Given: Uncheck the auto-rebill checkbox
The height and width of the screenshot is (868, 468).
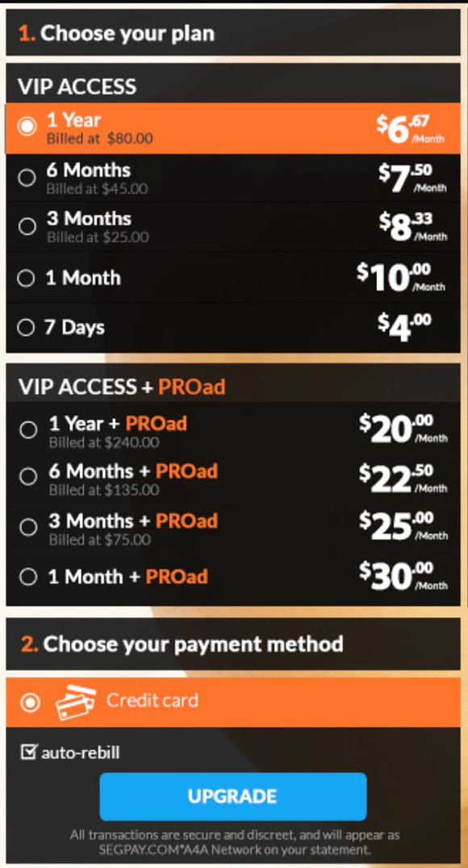Looking at the screenshot, I should (x=27, y=752).
